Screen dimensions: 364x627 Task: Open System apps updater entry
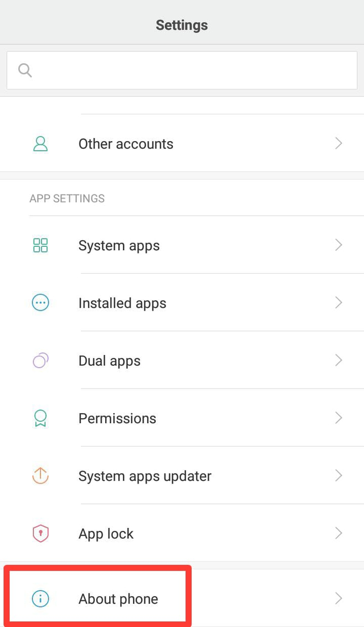tap(182, 476)
